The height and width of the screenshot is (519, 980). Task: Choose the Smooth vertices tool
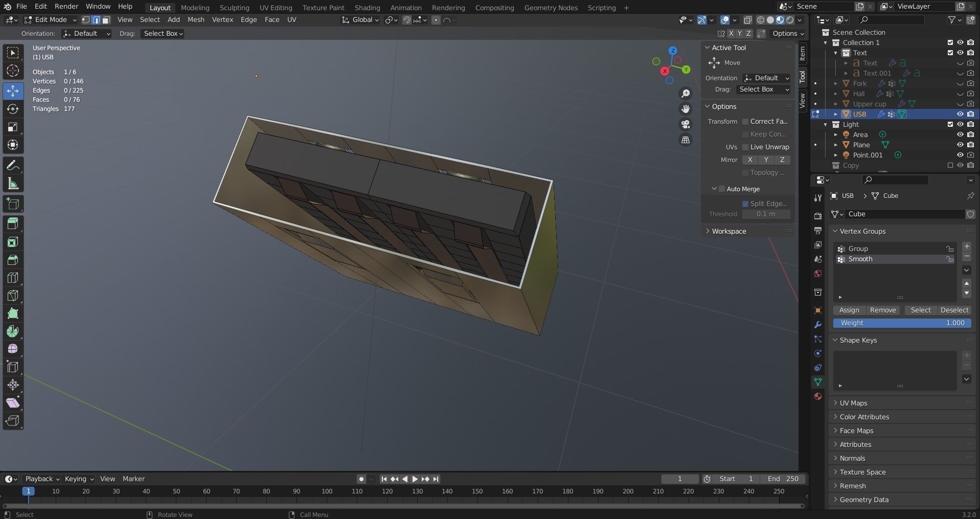click(13, 349)
